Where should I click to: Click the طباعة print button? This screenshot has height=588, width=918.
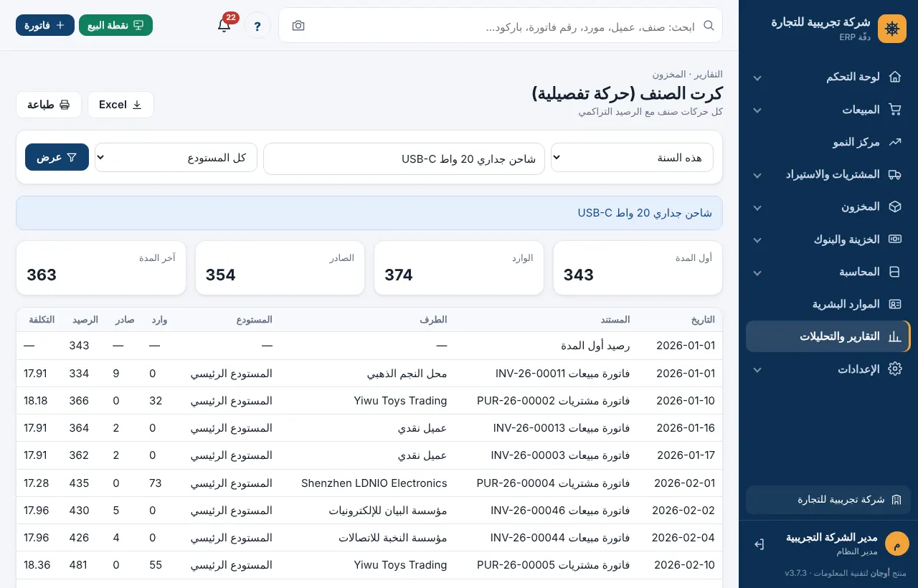point(49,105)
